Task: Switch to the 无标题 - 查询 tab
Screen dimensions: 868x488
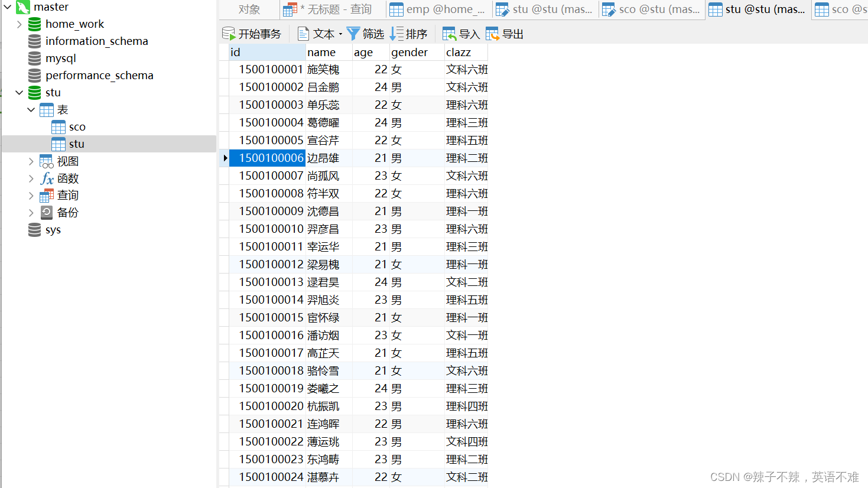Action: coord(332,9)
